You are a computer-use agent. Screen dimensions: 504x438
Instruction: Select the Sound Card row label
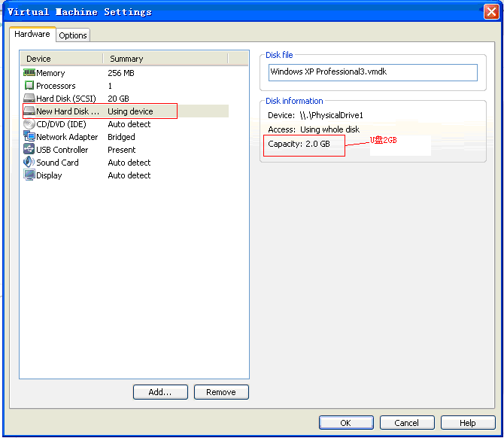57,163
